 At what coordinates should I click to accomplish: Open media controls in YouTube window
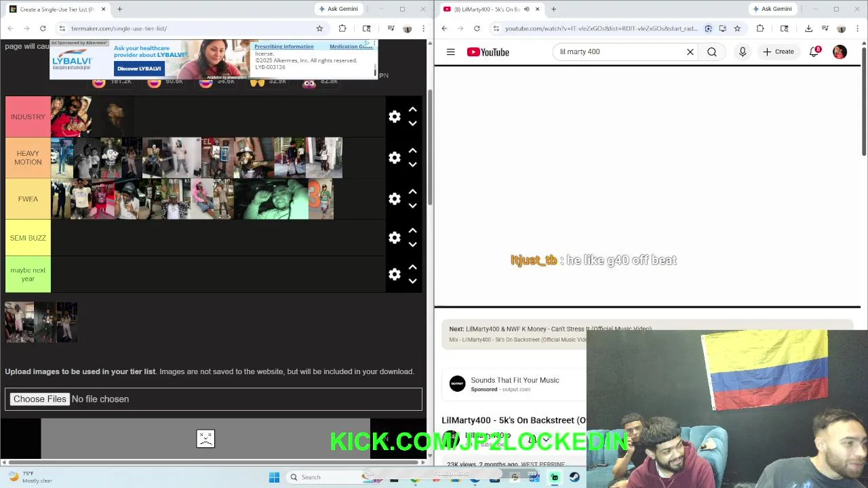825,28
